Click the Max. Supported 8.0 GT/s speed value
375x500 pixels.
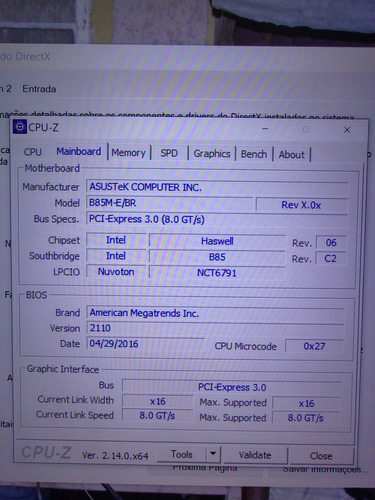[x=306, y=418]
